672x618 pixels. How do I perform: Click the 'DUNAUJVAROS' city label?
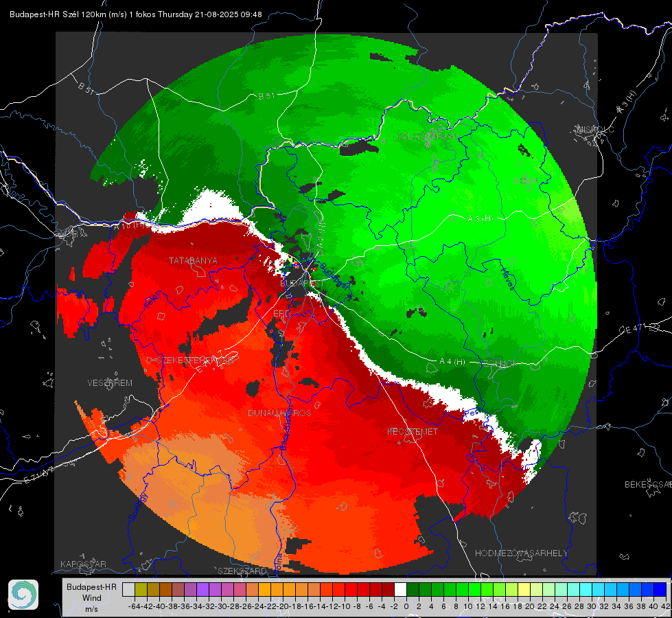pos(279,413)
